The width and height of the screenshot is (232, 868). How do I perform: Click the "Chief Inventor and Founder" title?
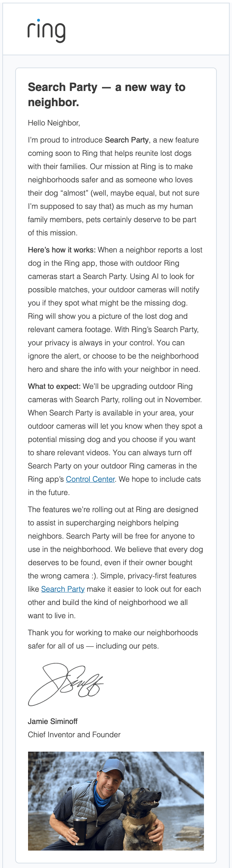(x=74, y=735)
